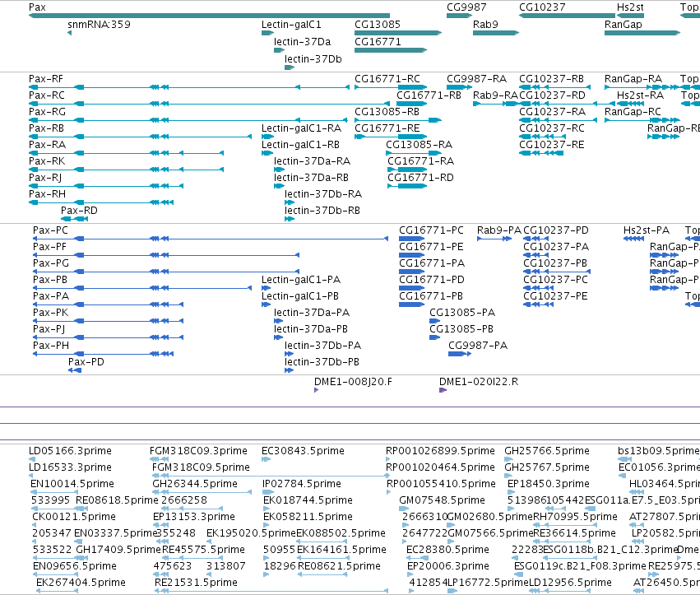Open the Pax-RG transcript details
Image resolution: width=700 pixels, height=595 pixels.
click(x=47, y=112)
